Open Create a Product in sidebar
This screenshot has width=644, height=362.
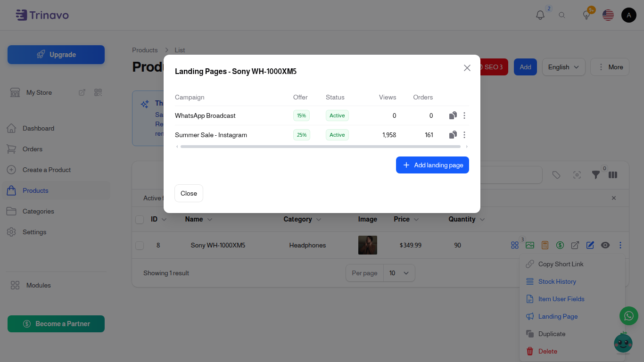[56, 170]
